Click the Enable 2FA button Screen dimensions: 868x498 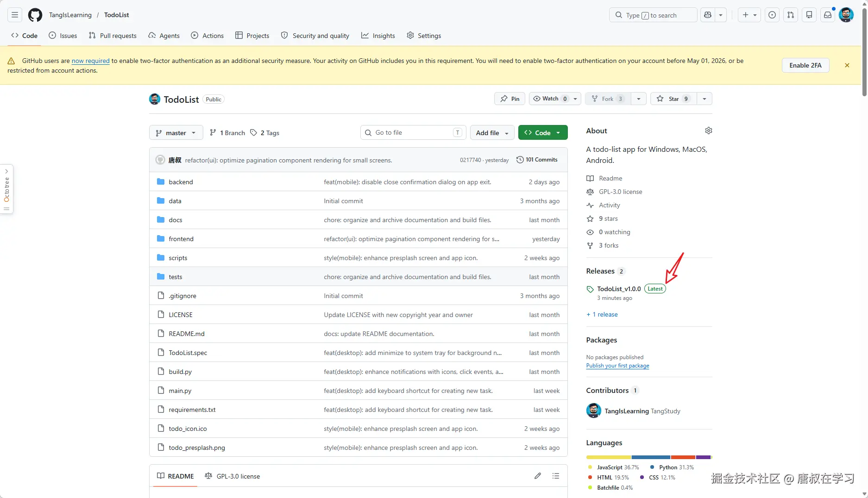[805, 65]
